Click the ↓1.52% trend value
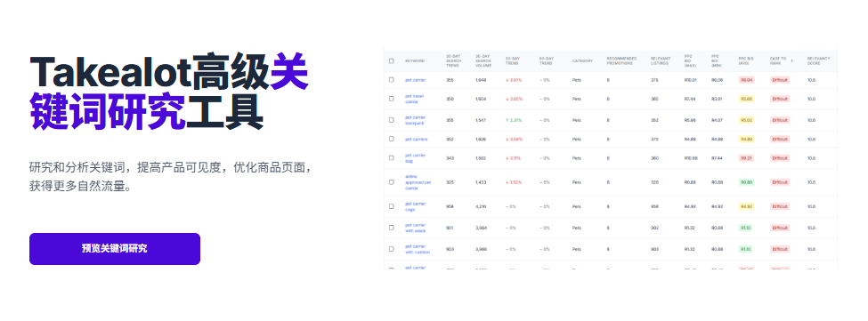Image resolution: width=868 pixels, height=321 pixels. pos(514,181)
